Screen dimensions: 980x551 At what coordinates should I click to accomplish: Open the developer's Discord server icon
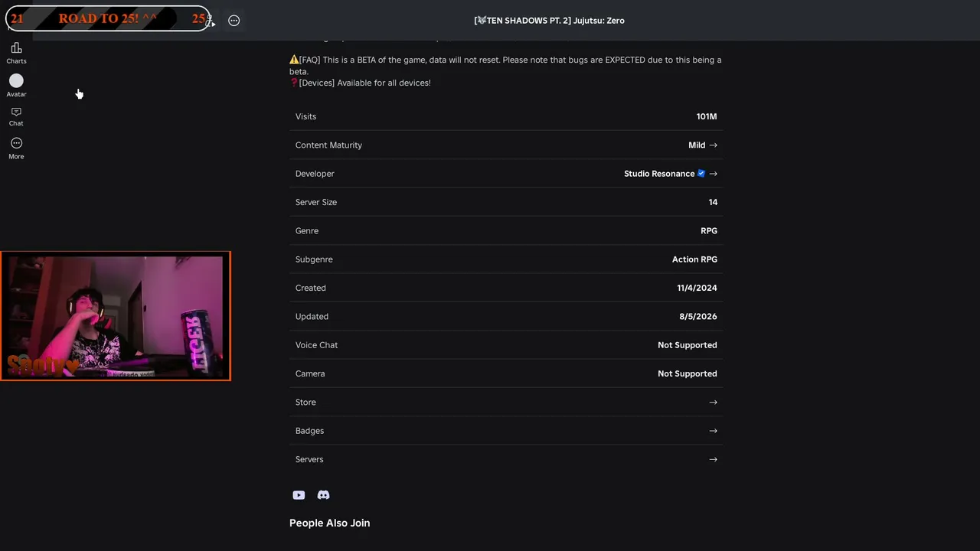[x=323, y=495]
